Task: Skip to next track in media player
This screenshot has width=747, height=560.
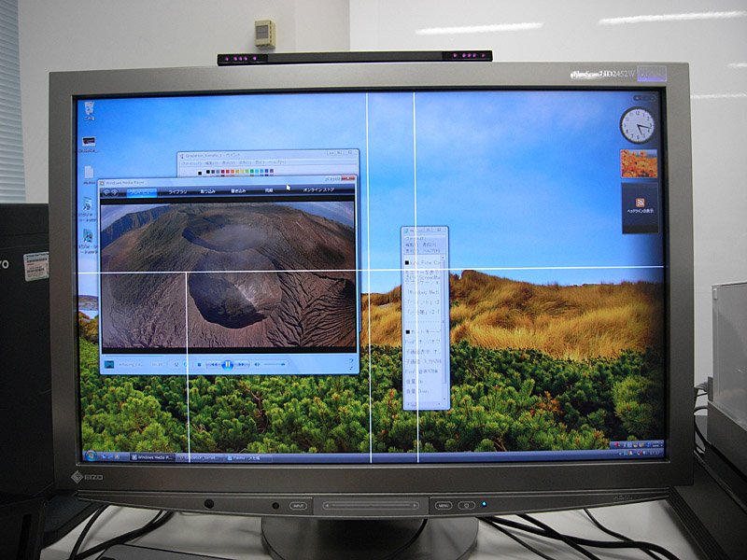Action: 243,364
